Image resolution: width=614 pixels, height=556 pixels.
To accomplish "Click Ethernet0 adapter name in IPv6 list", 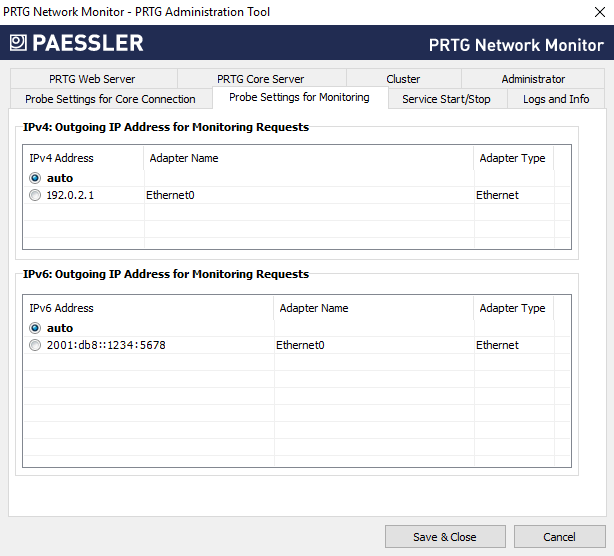I will coord(300,345).
